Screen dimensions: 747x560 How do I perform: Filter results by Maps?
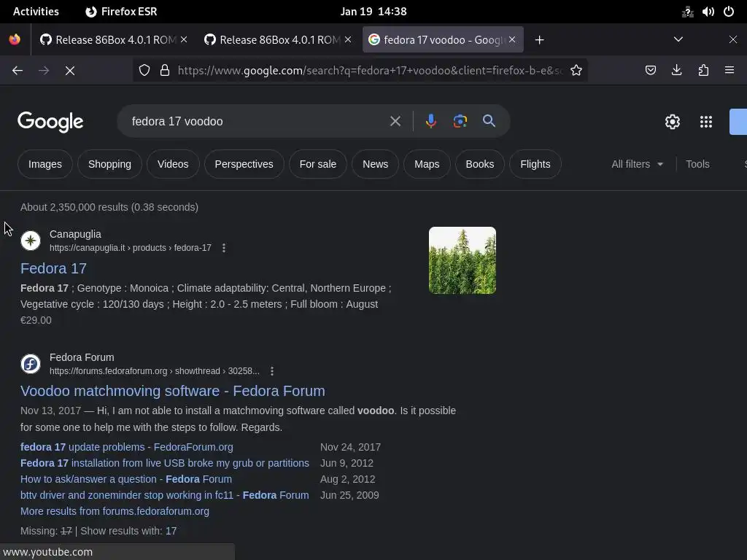click(427, 164)
